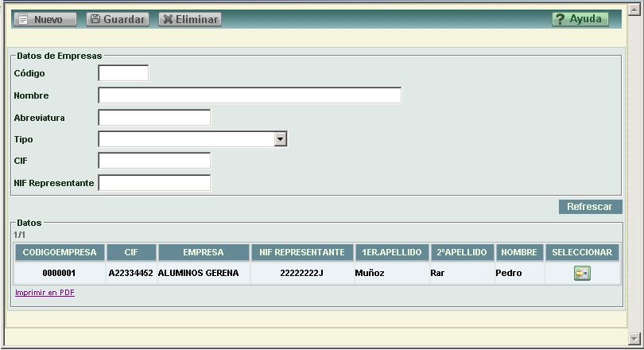
Task: Click the Eliminar delete button
Action: [x=190, y=19]
